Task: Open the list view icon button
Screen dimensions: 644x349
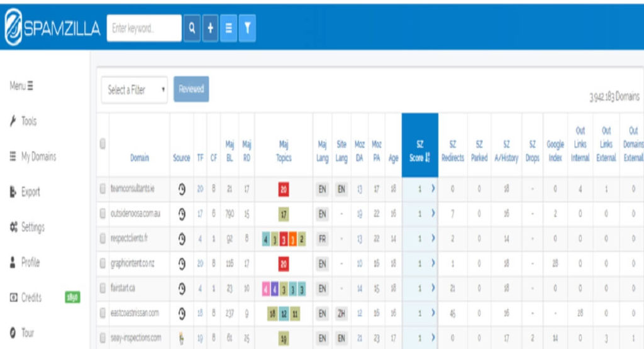Action: tap(229, 28)
